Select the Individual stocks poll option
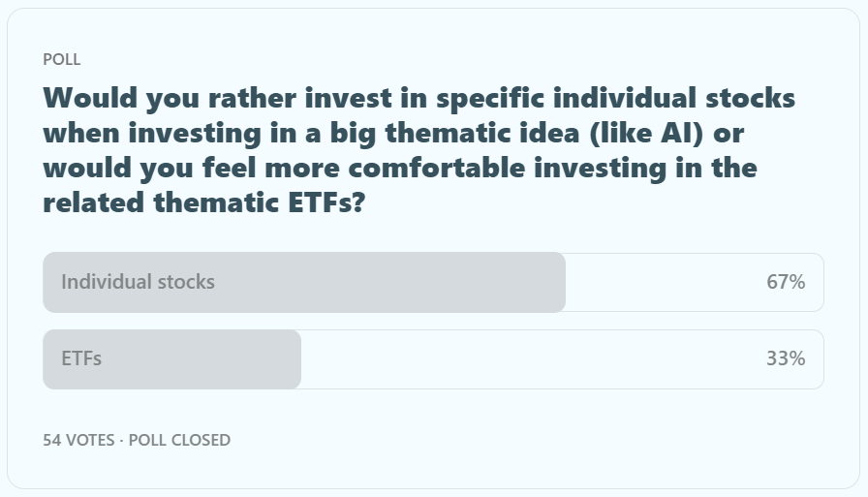This screenshot has height=497, width=868. pos(433,283)
